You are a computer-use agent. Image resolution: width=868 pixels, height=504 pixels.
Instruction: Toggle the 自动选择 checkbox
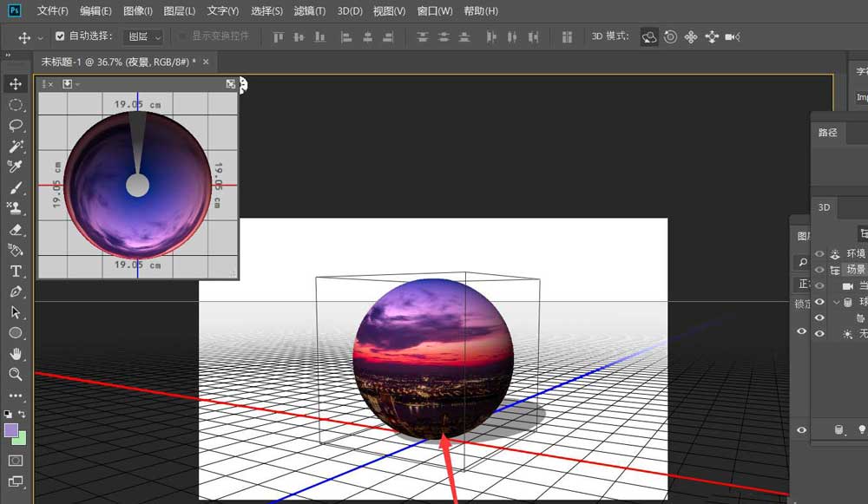click(x=60, y=36)
